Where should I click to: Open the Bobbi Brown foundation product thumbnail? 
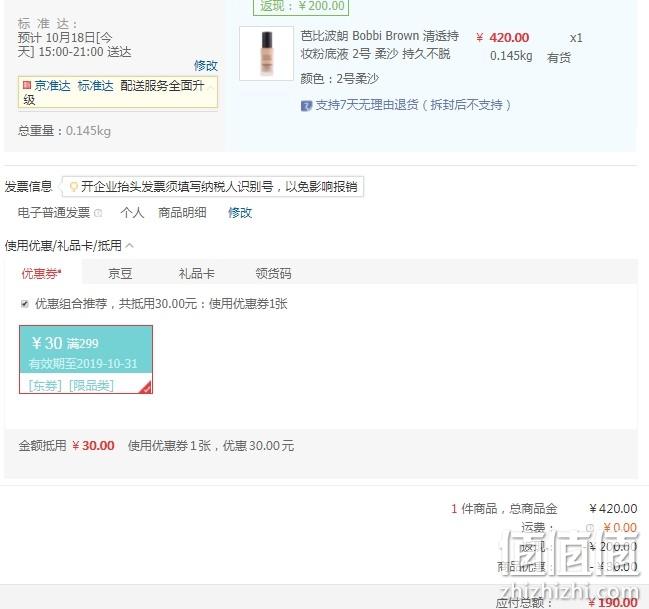267,53
